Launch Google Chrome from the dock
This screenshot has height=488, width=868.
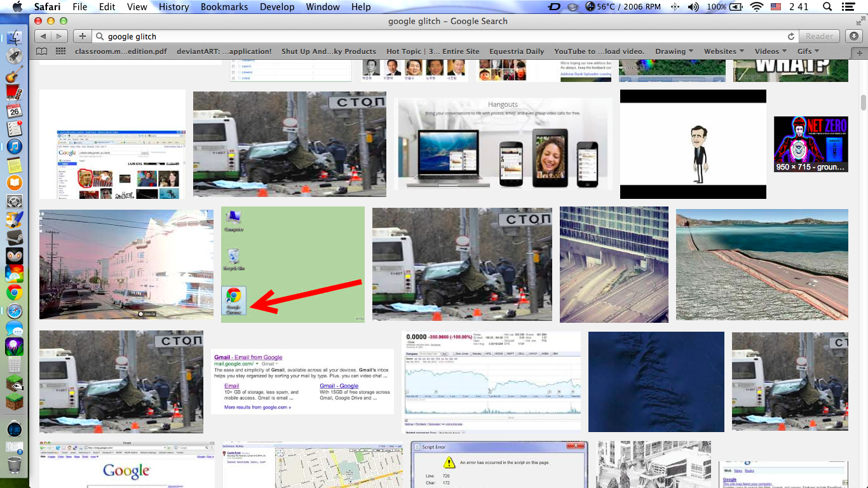(x=14, y=293)
